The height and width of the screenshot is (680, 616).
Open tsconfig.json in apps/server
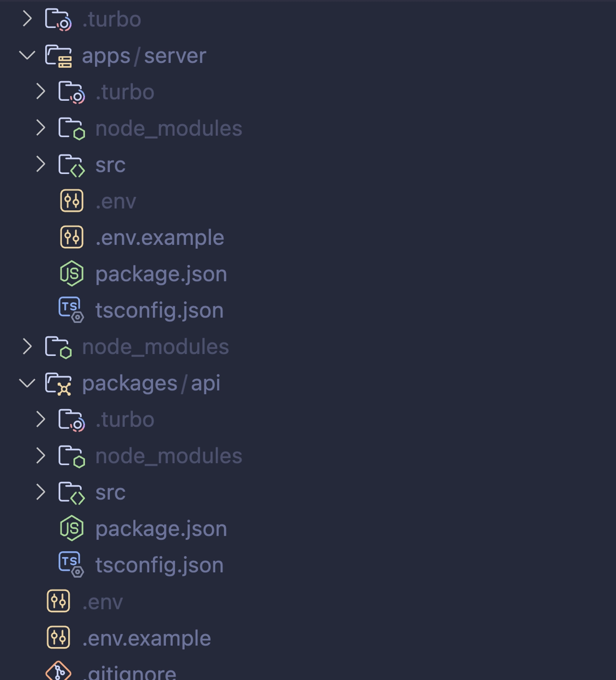click(x=159, y=310)
